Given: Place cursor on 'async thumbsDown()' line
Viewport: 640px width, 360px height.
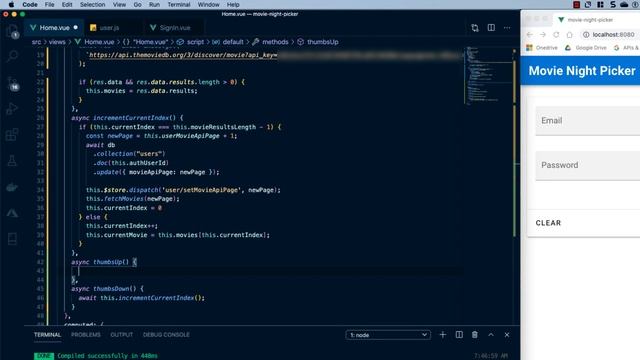Looking at the screenshot, I should click(x=107, y=289).
